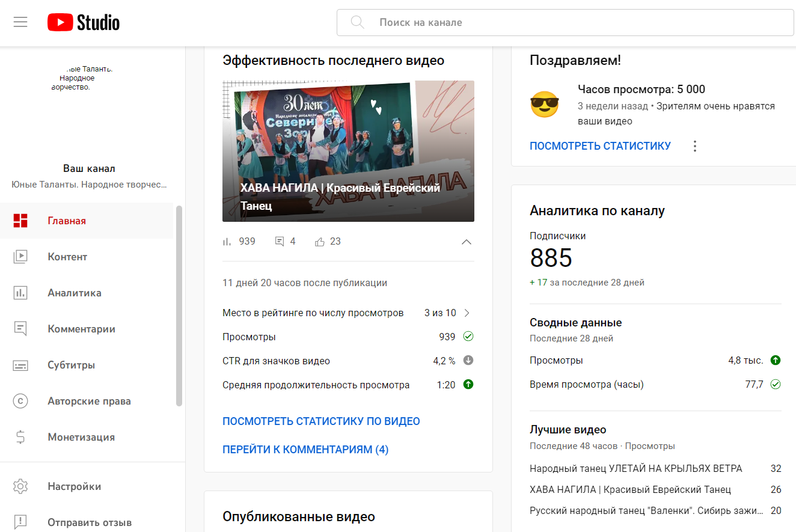This screenshot has width=796, height=532.
Task: Click the Настройки gear icon
Action: (20, 486)
